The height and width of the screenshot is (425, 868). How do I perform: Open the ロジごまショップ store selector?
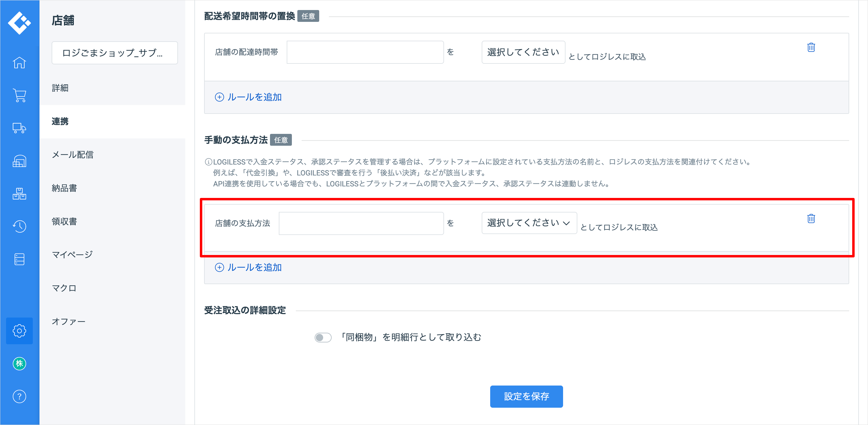coord(114,53)
